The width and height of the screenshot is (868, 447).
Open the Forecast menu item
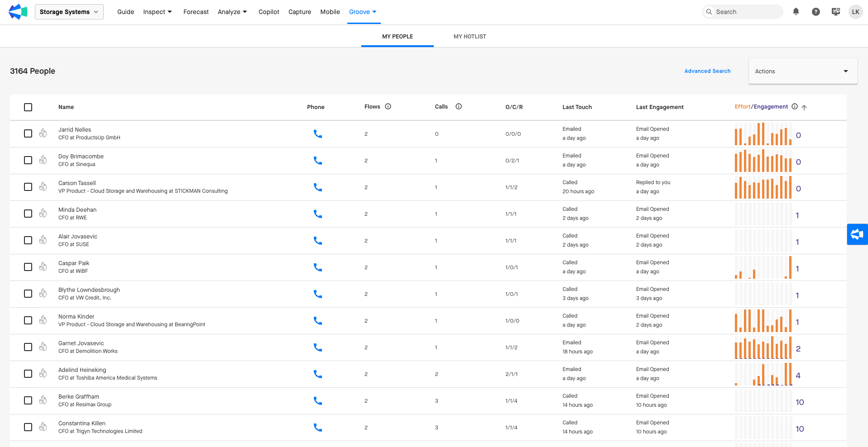[x=196, y=12]
